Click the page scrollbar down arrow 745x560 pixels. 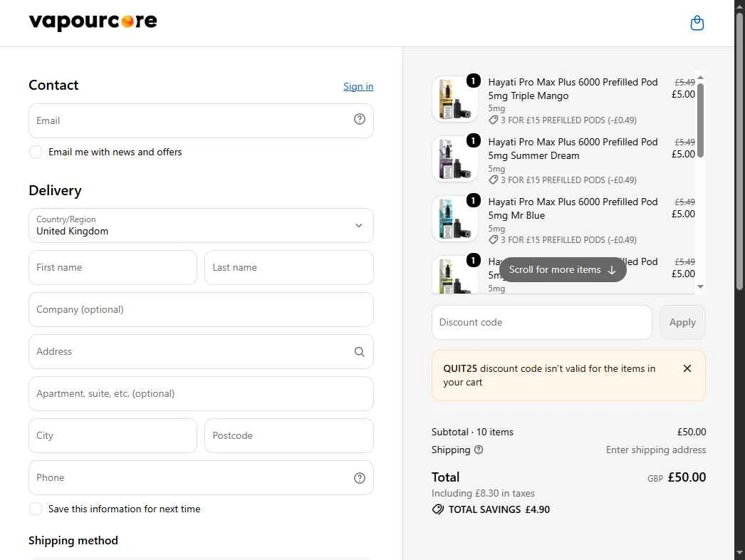[x=740, y=553]
